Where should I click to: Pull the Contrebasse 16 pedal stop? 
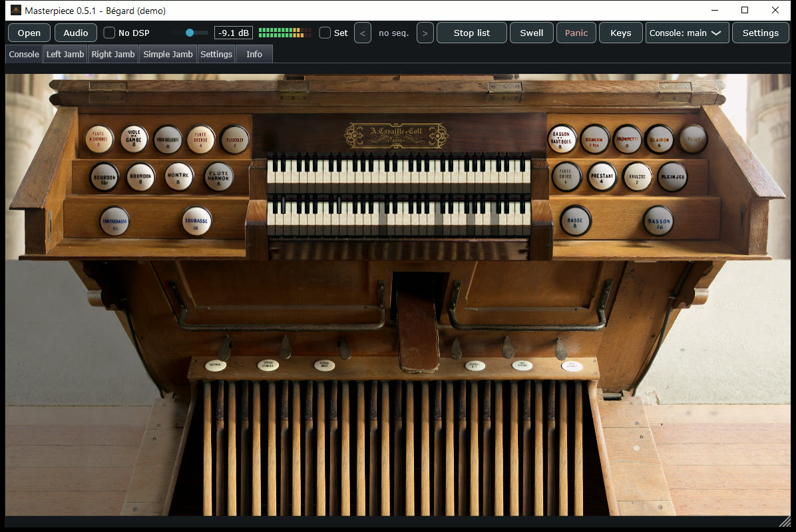(114, 221)
